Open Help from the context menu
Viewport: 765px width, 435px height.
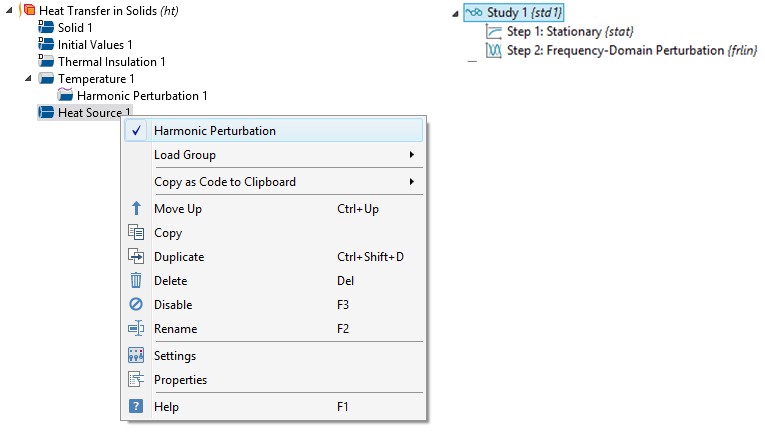[x=166, y=407]
